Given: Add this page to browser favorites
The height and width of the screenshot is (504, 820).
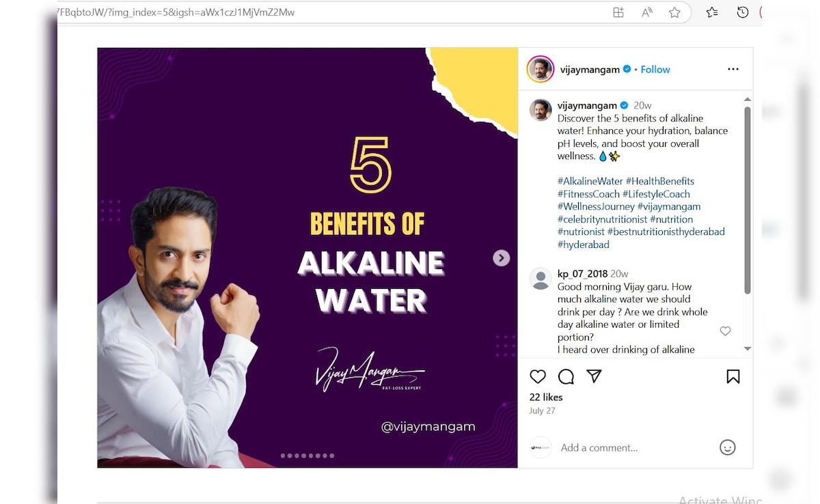Looking at the screenshot, I should coord(674,12).
